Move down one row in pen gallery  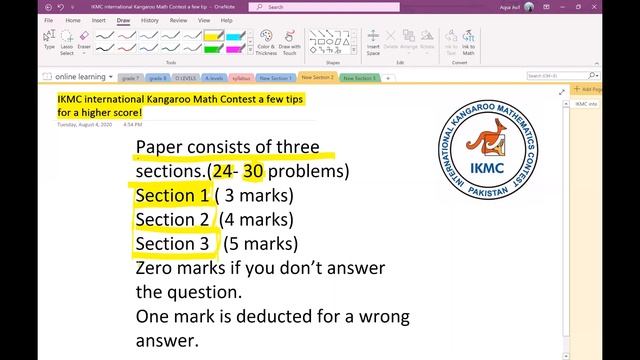(250, 42)
